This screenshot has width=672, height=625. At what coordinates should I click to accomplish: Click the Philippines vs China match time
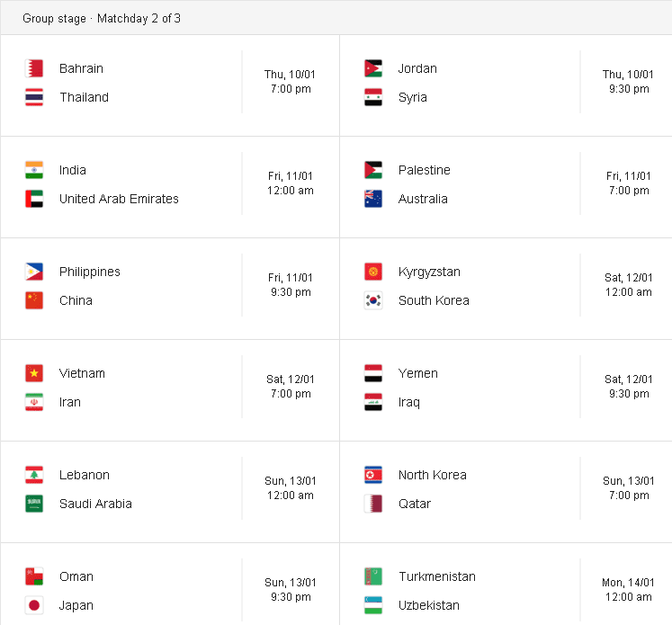click(291, 292)
